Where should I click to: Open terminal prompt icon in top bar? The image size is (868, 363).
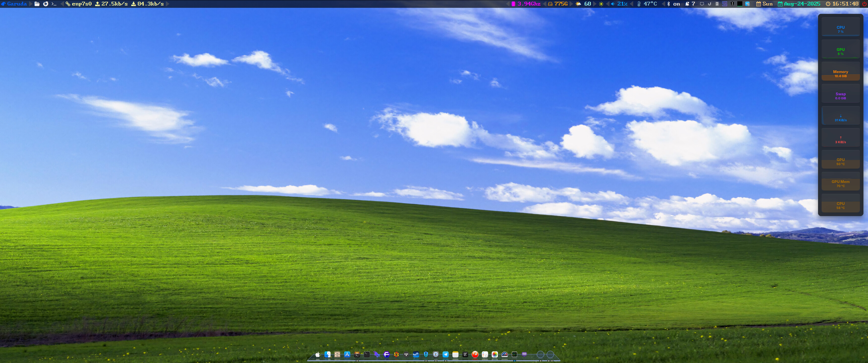(x=54, y=4)
